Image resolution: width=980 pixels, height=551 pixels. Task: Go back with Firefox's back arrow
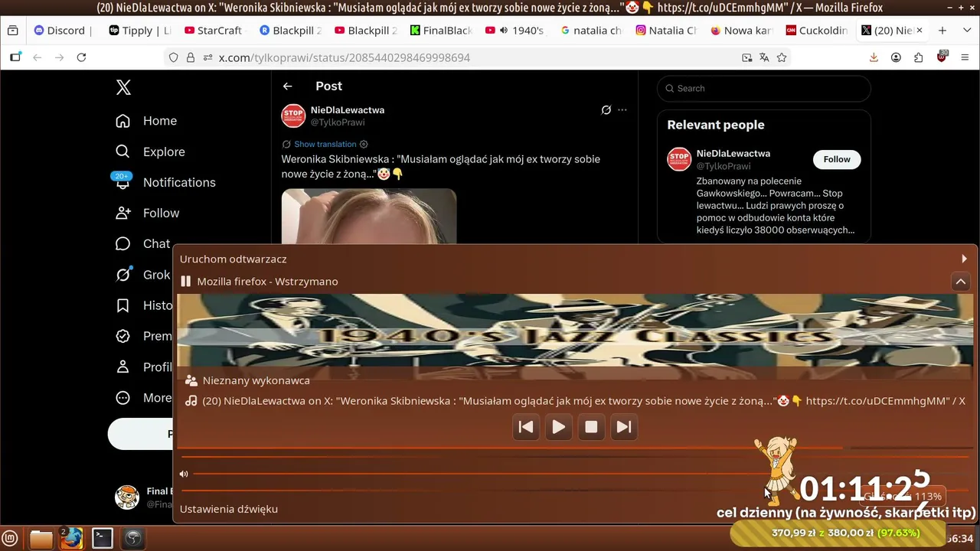coord(37,57)
